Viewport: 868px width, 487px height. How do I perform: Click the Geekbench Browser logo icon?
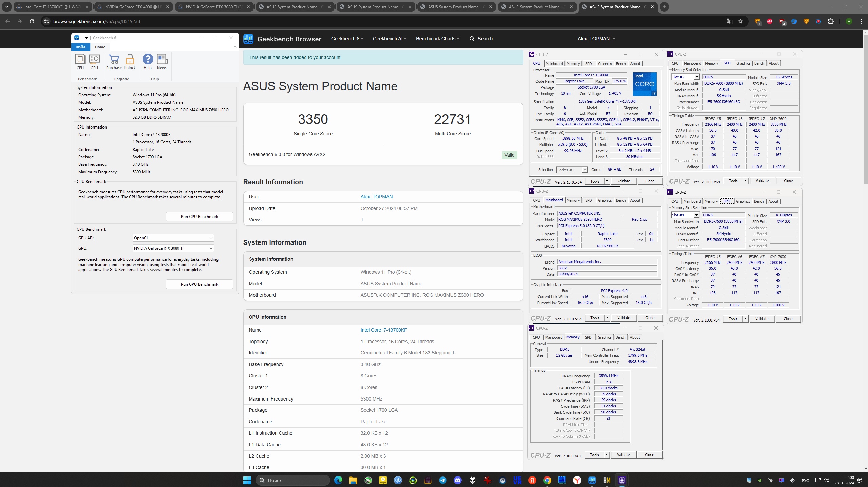tap(248, 39)
